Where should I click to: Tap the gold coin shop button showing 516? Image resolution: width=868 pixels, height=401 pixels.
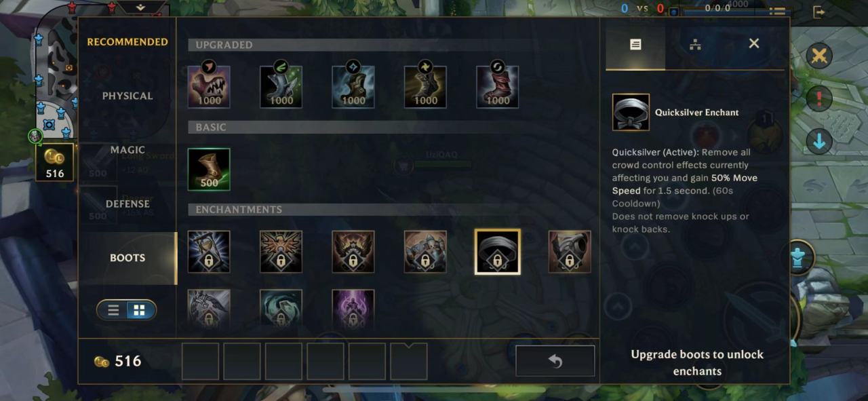[55, 163]
